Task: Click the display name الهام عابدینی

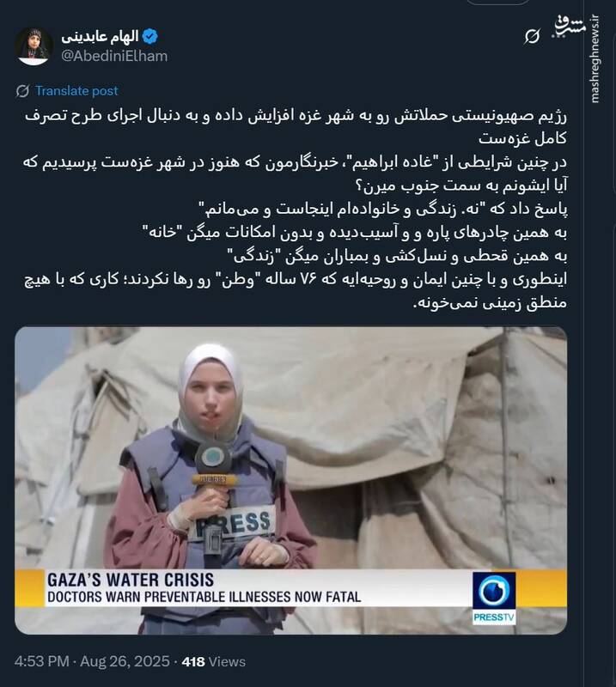Action: click(x=100, y=36)
